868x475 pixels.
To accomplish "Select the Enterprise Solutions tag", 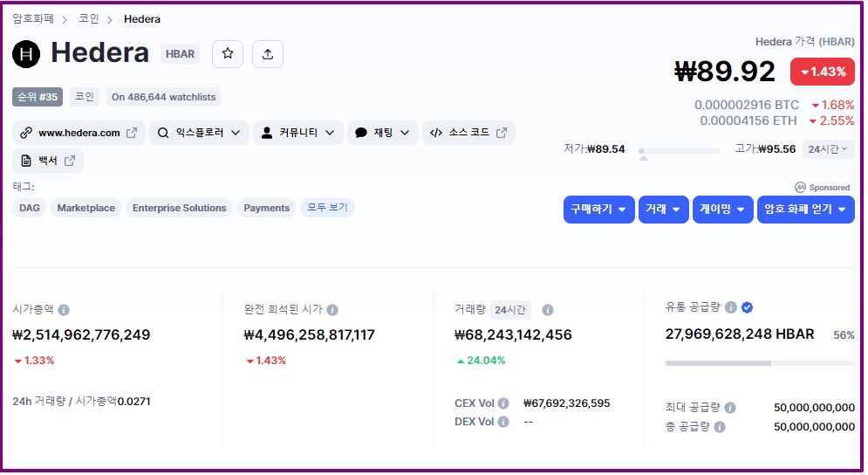I will click(180, 208).
